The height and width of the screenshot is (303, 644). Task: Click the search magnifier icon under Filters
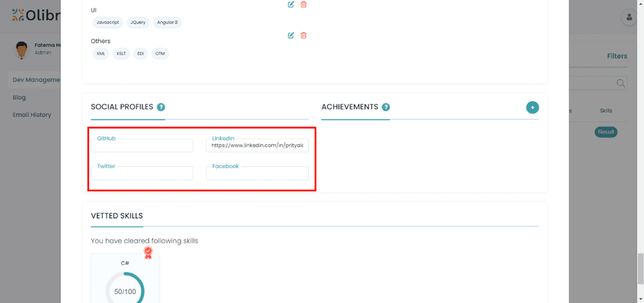click(620, 83)
